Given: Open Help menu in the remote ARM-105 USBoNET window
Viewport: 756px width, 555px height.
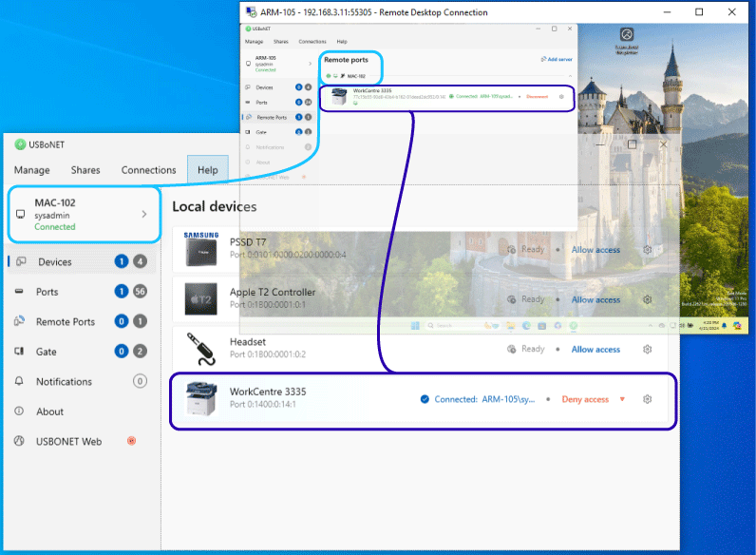Looking at the screenshot, I should 342,42.
